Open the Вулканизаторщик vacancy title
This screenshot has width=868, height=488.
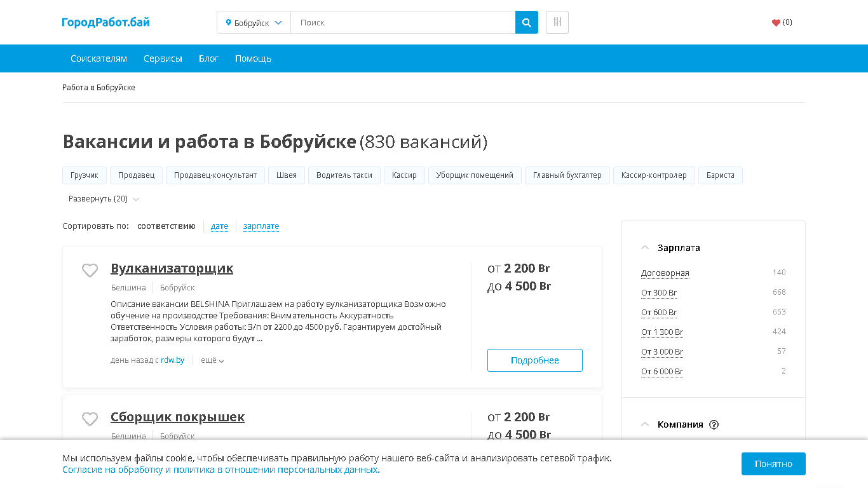point(172,268)
